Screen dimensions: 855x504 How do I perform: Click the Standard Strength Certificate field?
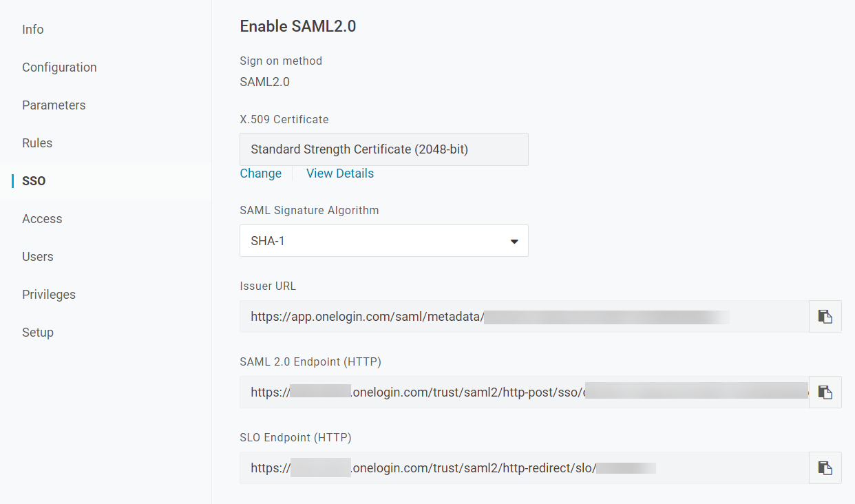pos(383,149)
